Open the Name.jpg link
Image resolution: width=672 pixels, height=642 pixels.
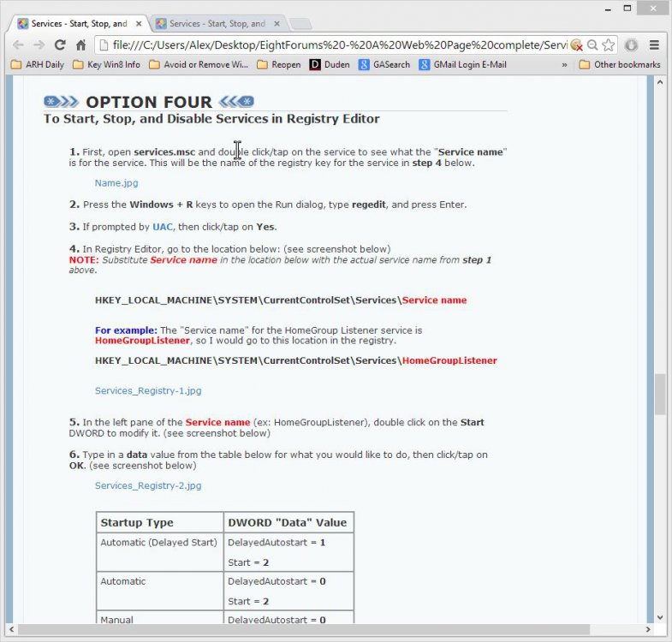(116, 182)
